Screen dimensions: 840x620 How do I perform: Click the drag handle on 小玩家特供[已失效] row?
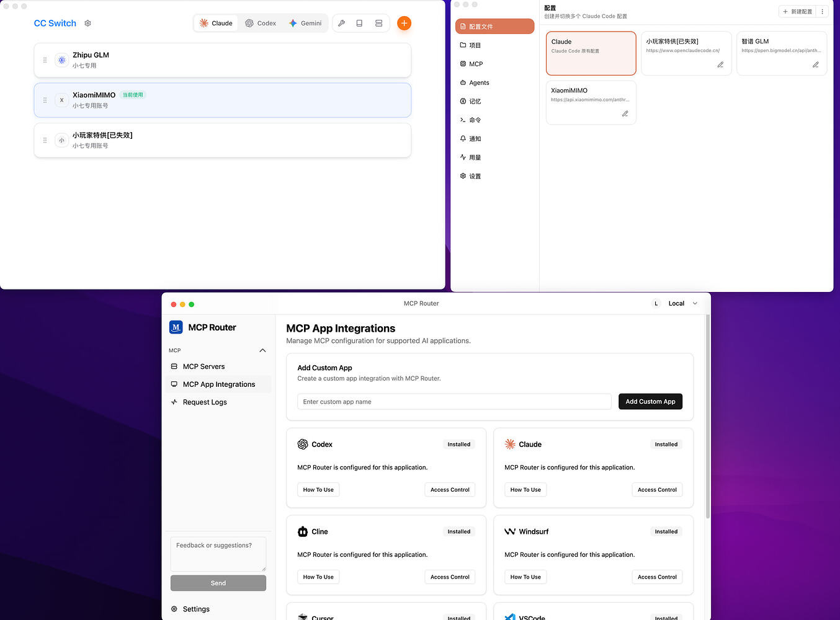point(45,140)
